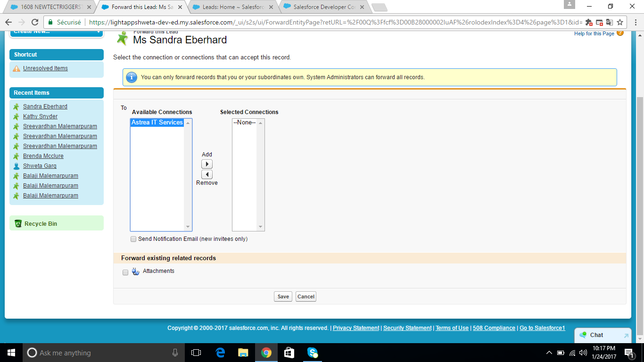This screenshot has height=362, width=644.
Task: Go back with browser back arrow
Action: pyautogui.click(x=8, y=22)
